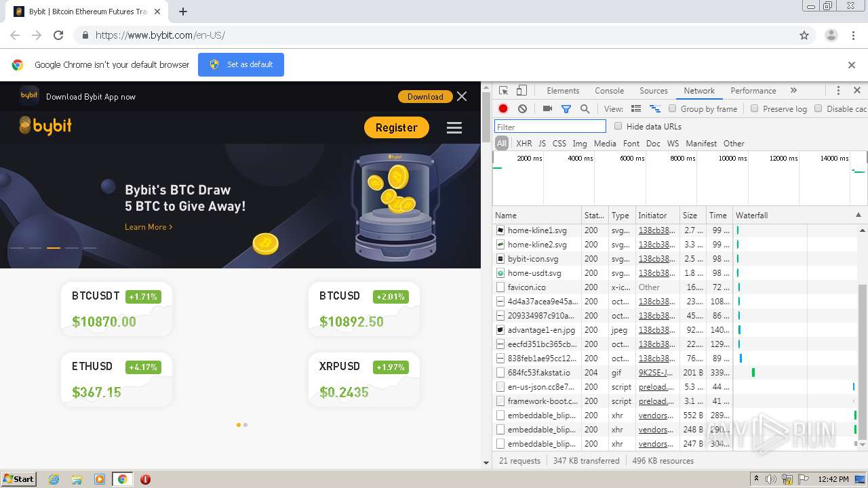
Task: Toggle capture screenshots camera icon
Action: click(547, 108)
